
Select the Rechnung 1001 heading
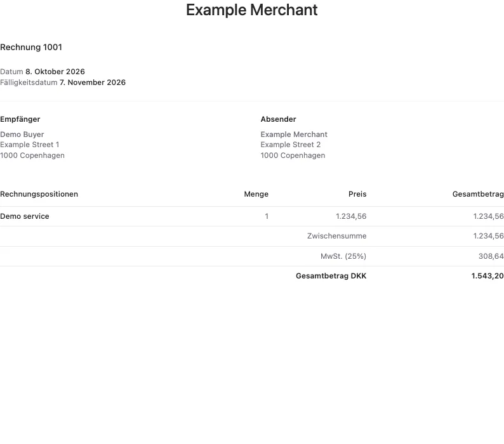point(31,47)
